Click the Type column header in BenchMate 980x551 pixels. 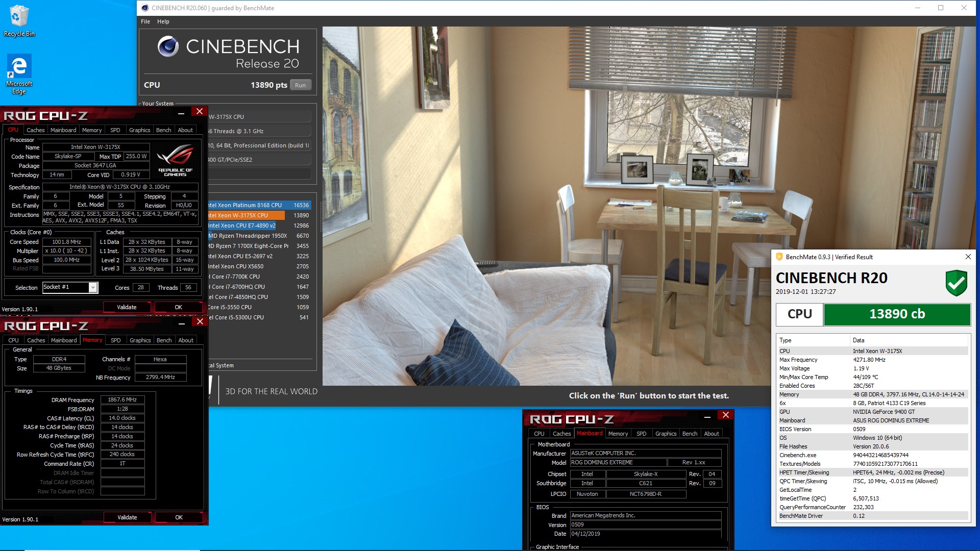(x=813, y=340)
